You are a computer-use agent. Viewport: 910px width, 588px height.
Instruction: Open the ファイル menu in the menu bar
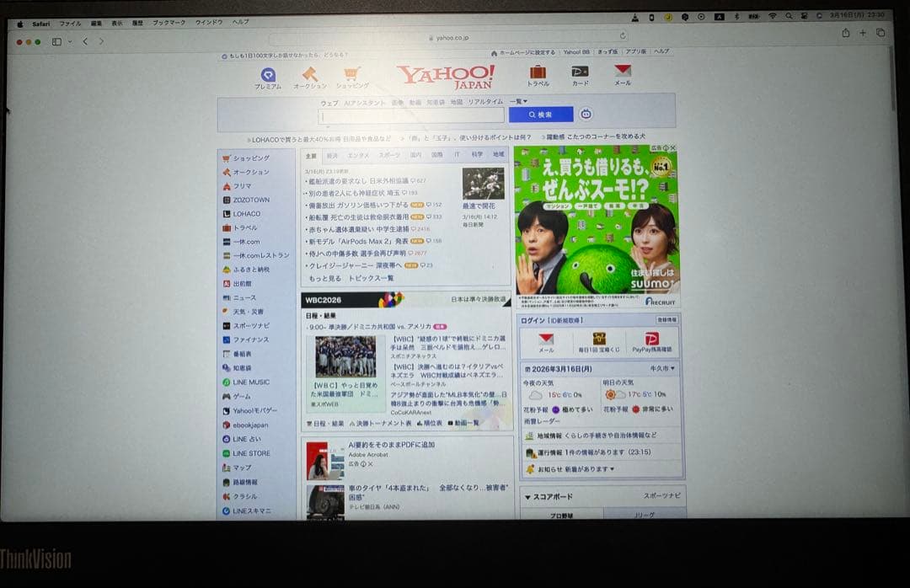[70, 24]
